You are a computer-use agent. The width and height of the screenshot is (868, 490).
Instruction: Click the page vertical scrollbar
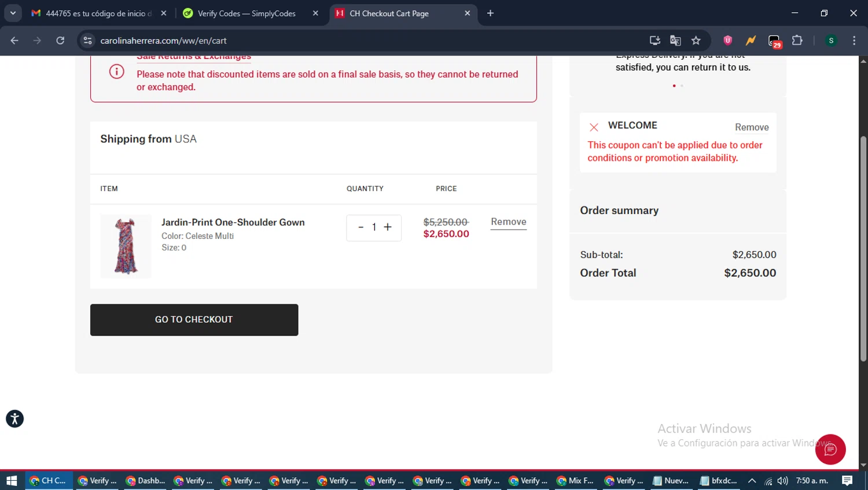tap(863, 249)
